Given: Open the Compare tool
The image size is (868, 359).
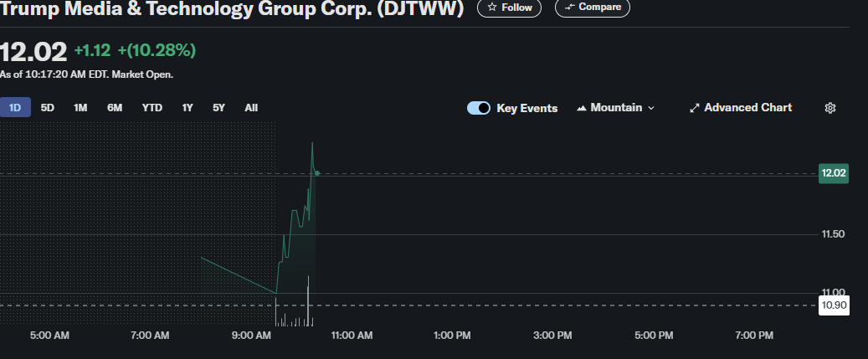Looking at the screenshot, I should 593,8.
